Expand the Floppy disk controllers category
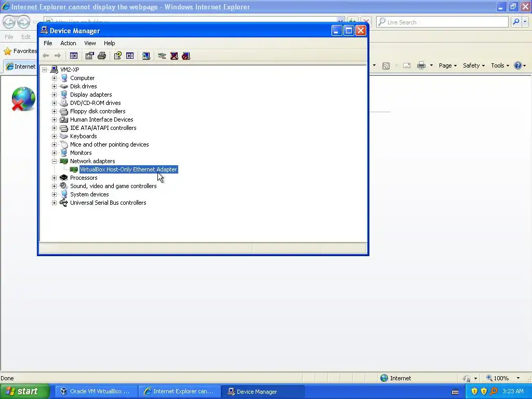Screen dimensions: 532x399 [x=54, y=111]
